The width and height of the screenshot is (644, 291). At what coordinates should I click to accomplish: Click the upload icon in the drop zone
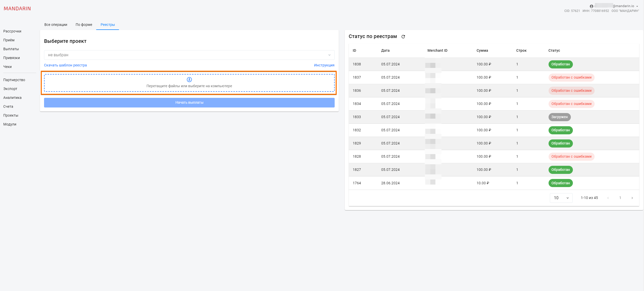pos(189,80)
